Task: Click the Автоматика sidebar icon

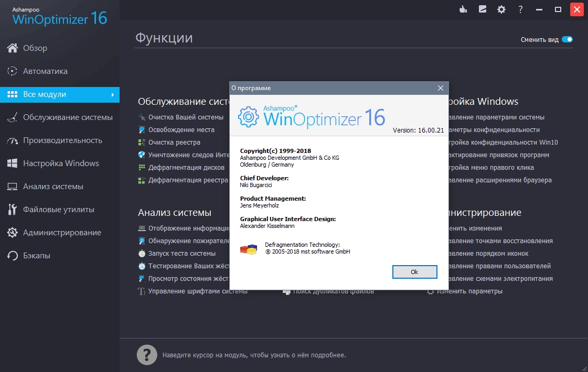Action: click(13, 71)
